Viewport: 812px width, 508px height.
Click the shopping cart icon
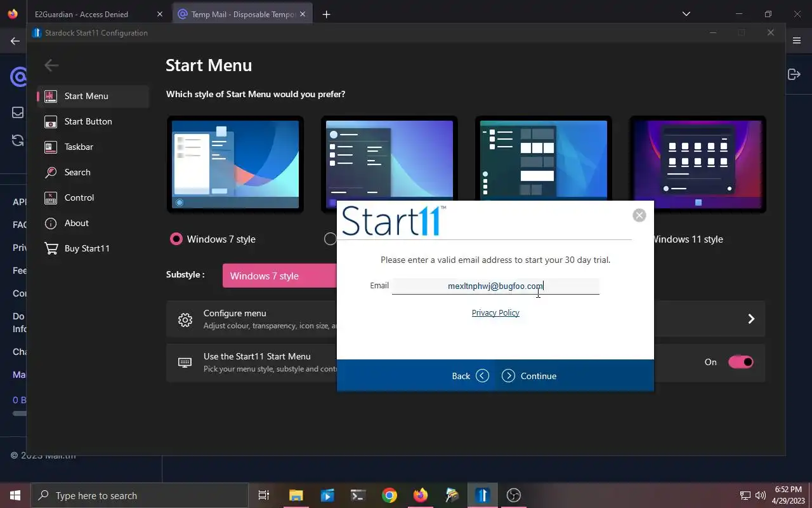51,248
